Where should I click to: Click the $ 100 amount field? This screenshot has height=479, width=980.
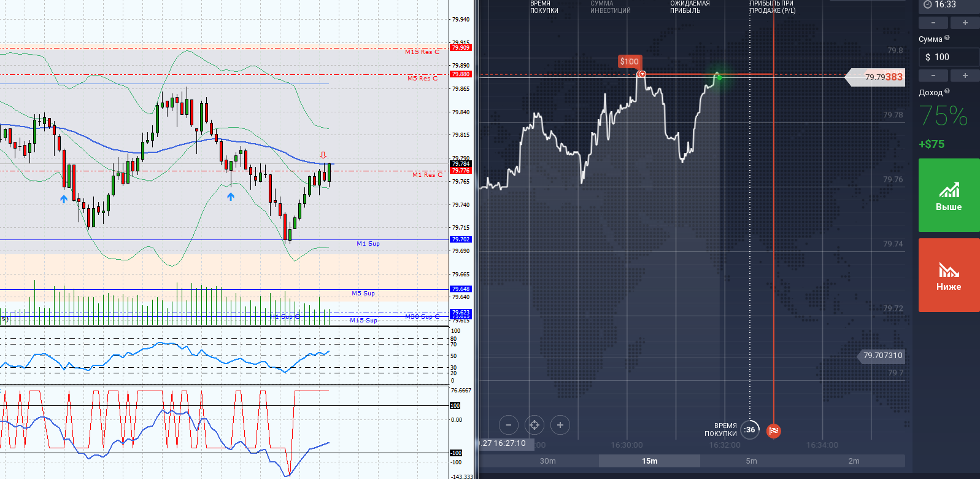[x=949, y=57]
